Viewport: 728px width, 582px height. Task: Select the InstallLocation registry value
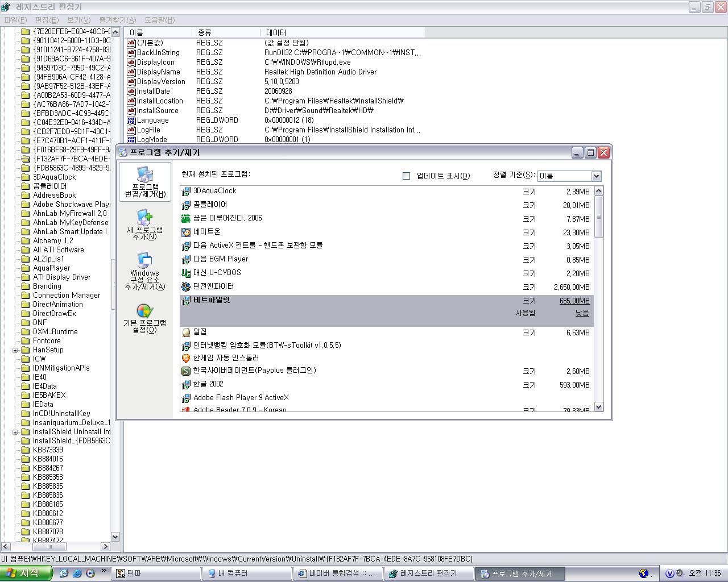click(160, 101)
